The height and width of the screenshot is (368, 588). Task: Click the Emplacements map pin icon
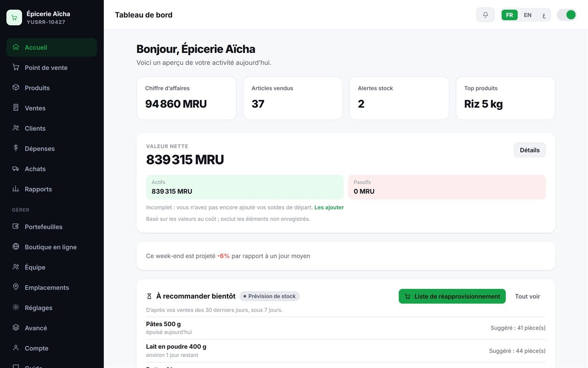16,287
